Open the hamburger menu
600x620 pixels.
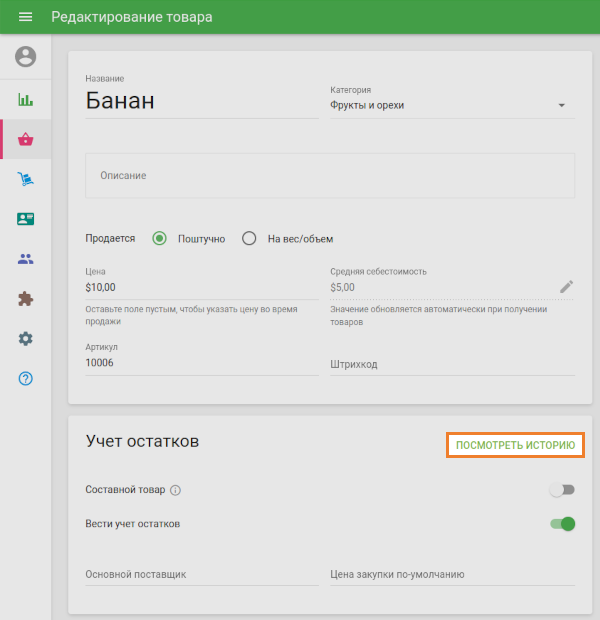(x=26, y=17)
